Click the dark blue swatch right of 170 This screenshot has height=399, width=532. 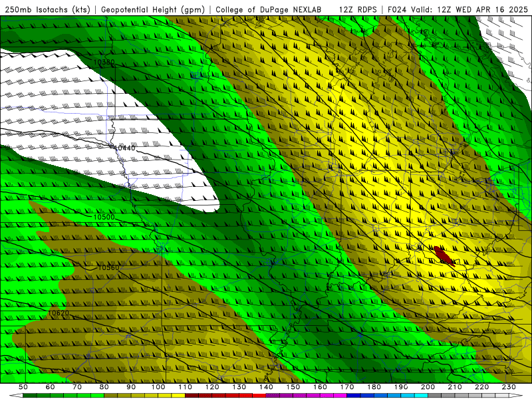click(x=354, y=396)
